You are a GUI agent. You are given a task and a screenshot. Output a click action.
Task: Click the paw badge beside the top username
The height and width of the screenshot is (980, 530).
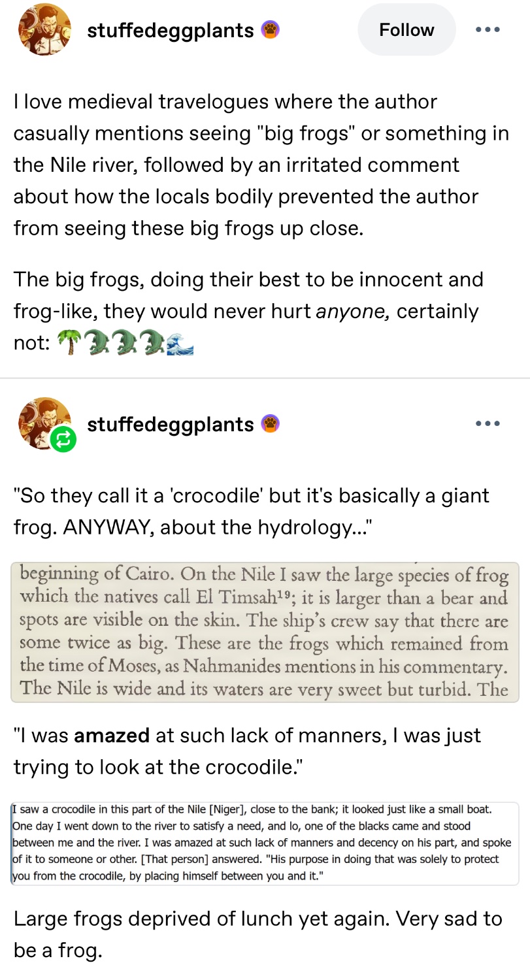point(270,29)
